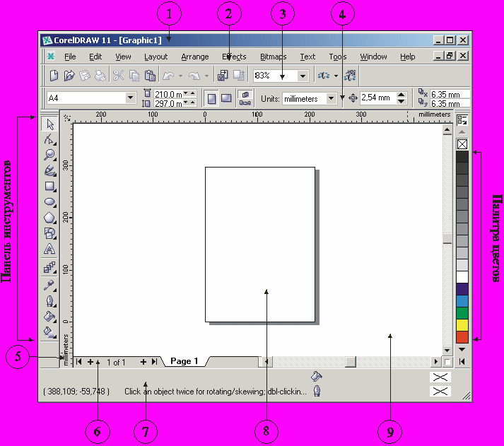Select the Outline pen tool
The height and width of the screenshot is (446, 504).
click(x=49, y=301)
